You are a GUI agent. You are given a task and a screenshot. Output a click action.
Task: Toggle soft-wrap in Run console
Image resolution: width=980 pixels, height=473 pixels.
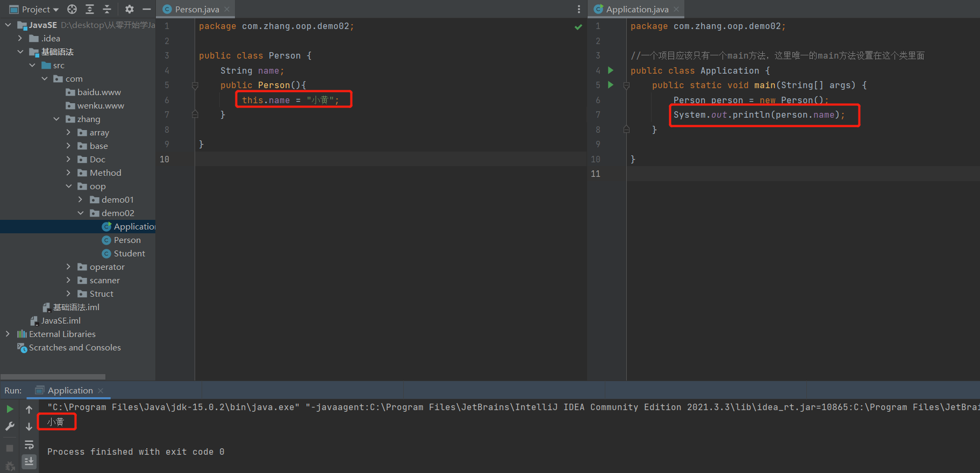pyautogui.click(x=29, y=445)
